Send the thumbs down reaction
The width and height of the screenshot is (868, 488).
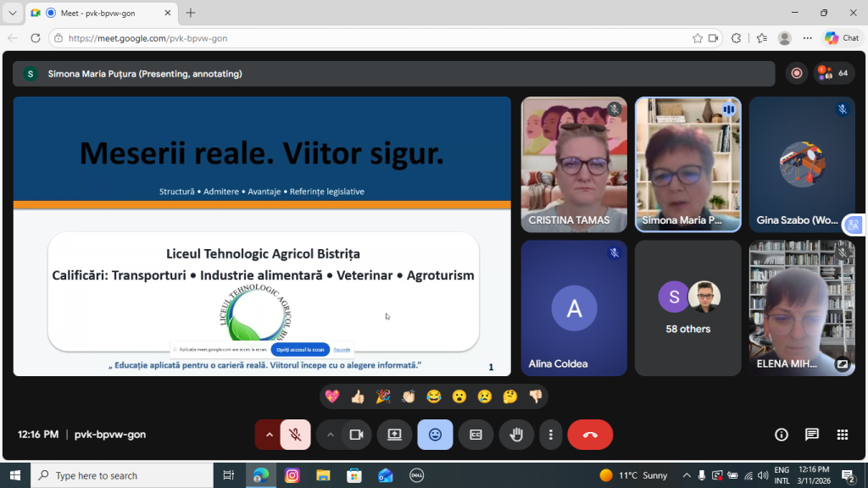click(535, 396)
